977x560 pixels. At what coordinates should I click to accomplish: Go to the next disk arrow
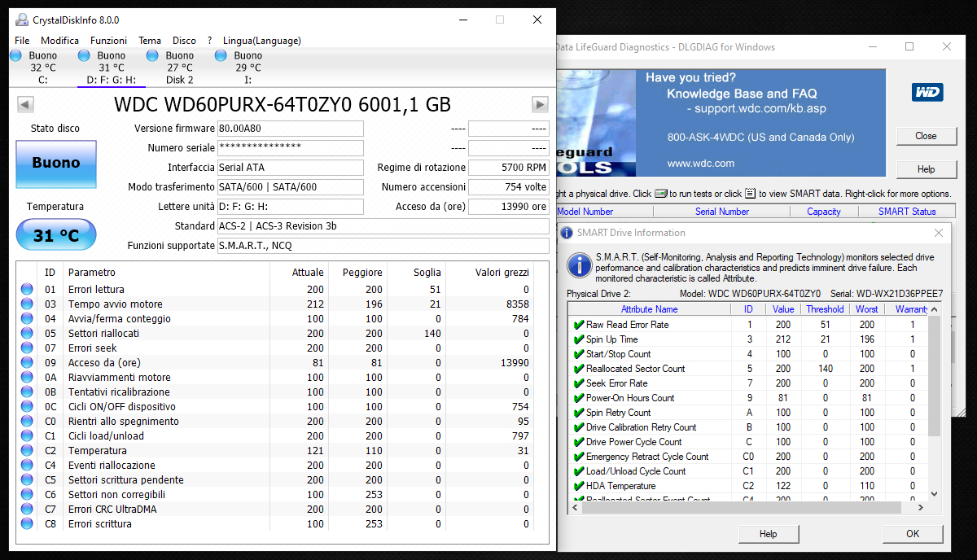click(540, 104)
